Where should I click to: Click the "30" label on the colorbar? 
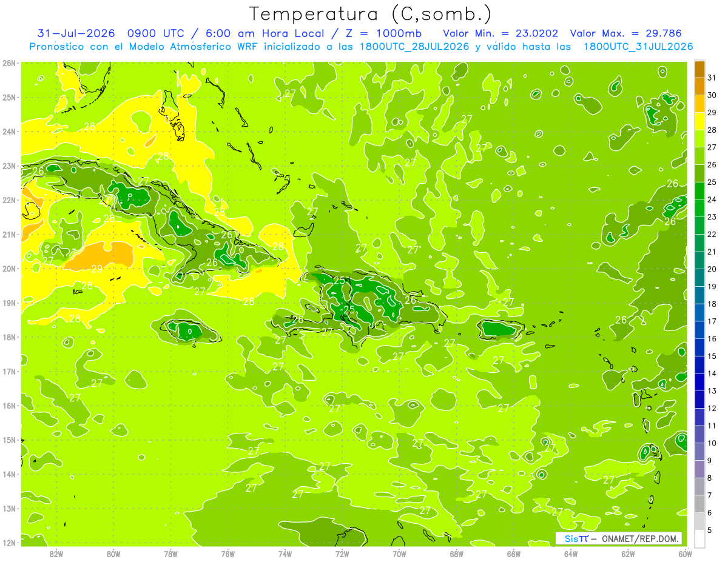pyautogui.click(x=712, y=95)
